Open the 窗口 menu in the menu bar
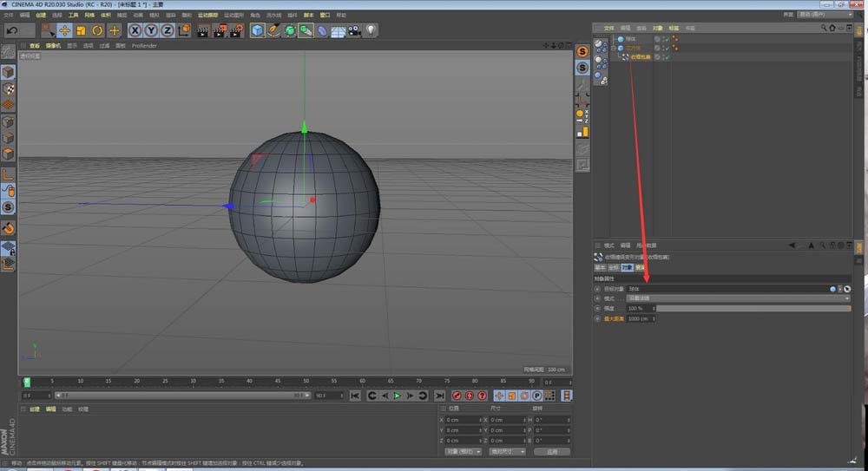868x471 pixels. tap(325, 15)
